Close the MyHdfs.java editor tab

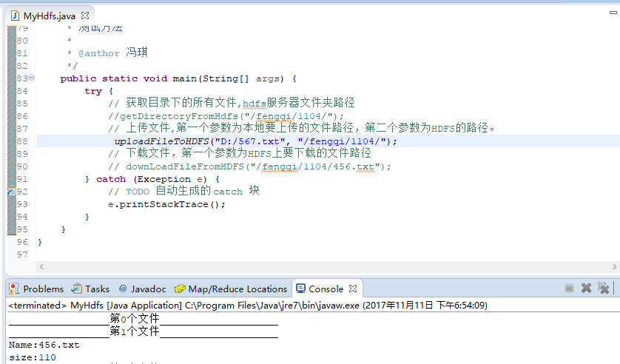[x=85, y=16]
